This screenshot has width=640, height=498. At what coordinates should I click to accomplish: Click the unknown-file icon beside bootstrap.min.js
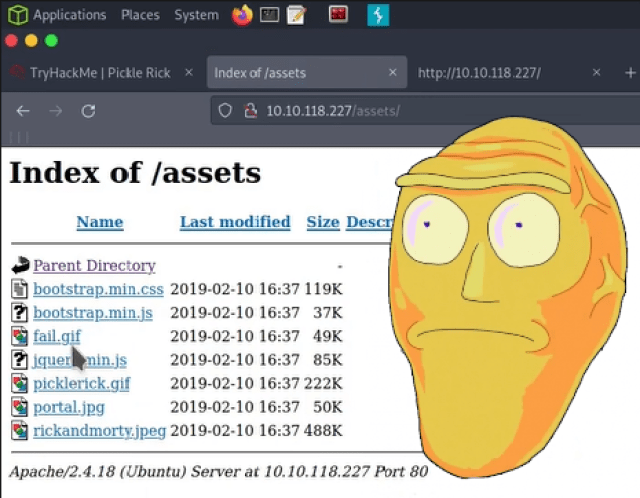19,313
